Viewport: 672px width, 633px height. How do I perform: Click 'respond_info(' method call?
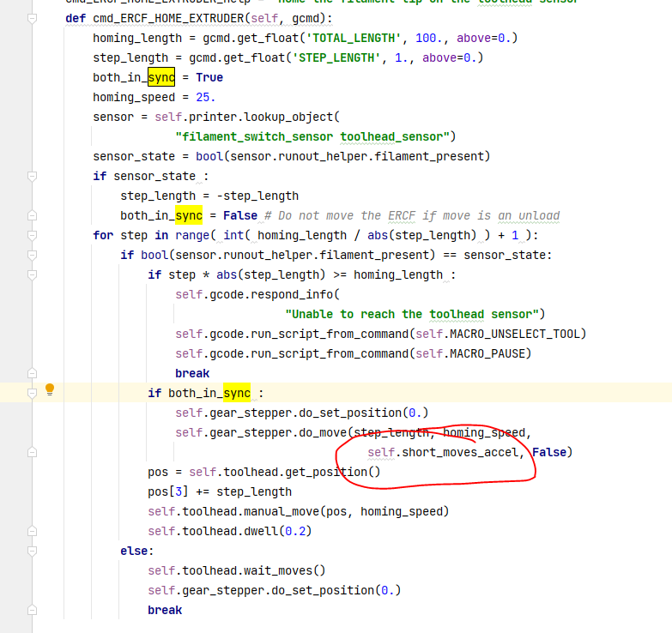coord(295,294)
